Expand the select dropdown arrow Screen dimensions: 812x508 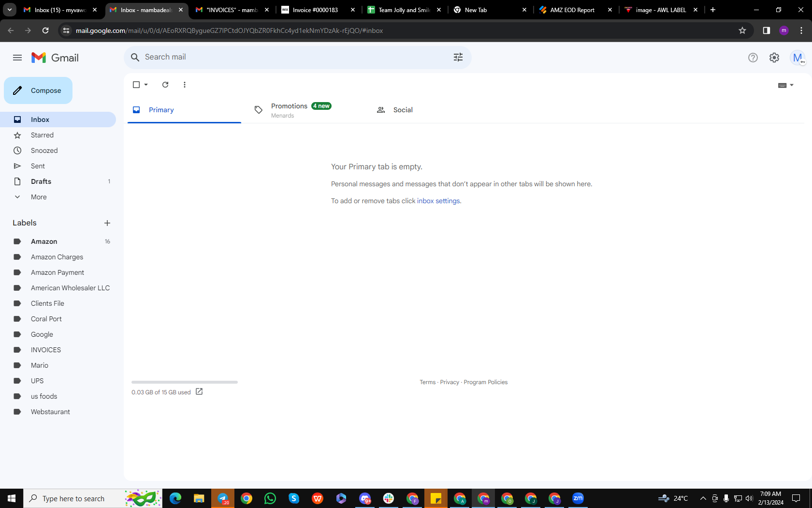pos(146,85)
